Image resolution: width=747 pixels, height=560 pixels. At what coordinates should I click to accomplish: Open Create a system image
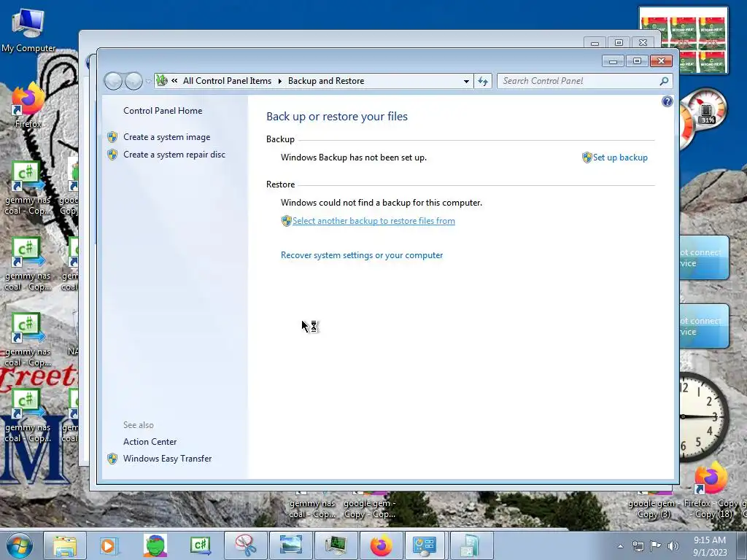(167, 137)
